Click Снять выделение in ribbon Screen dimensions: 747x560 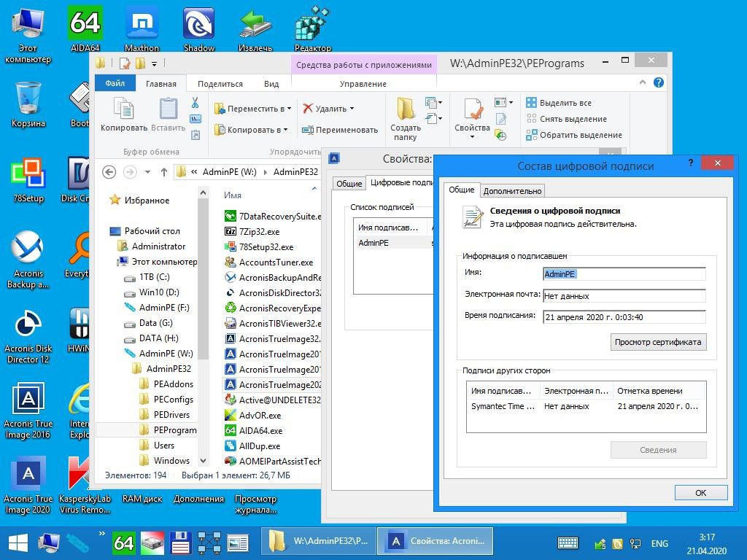[x=566, y=119]
